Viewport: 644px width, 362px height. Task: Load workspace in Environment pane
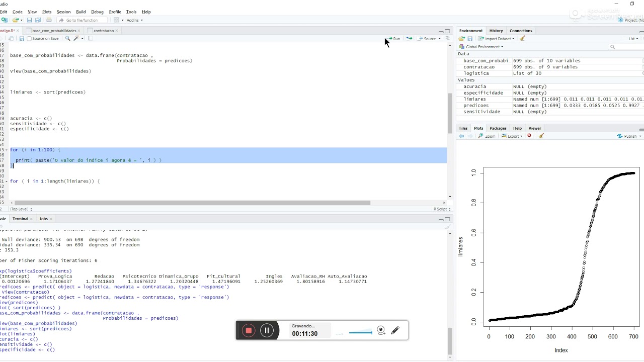pyautogui.click(x=461, y=39)
